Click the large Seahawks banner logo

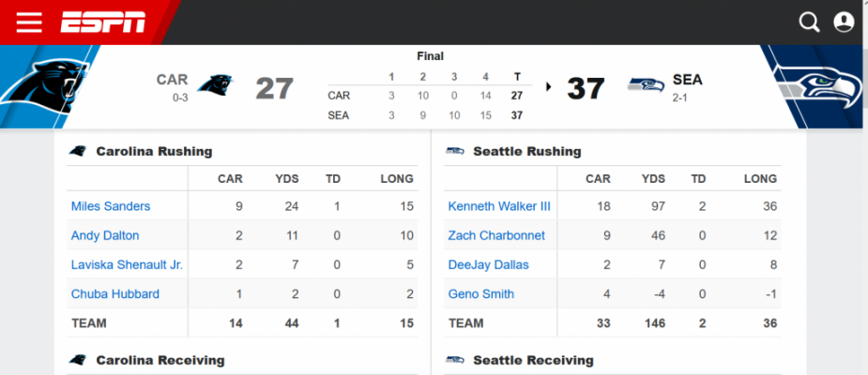[x=818, y=86]
